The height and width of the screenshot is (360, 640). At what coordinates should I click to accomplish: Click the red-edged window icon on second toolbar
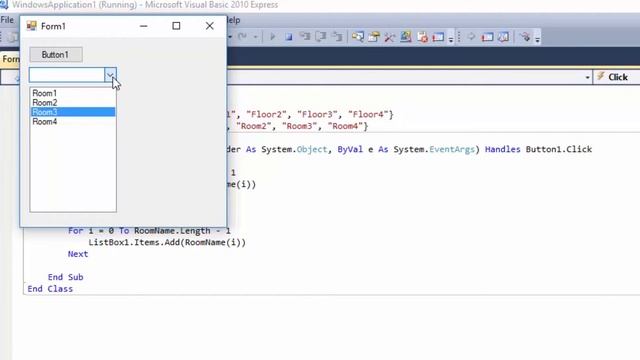(487, 37)
